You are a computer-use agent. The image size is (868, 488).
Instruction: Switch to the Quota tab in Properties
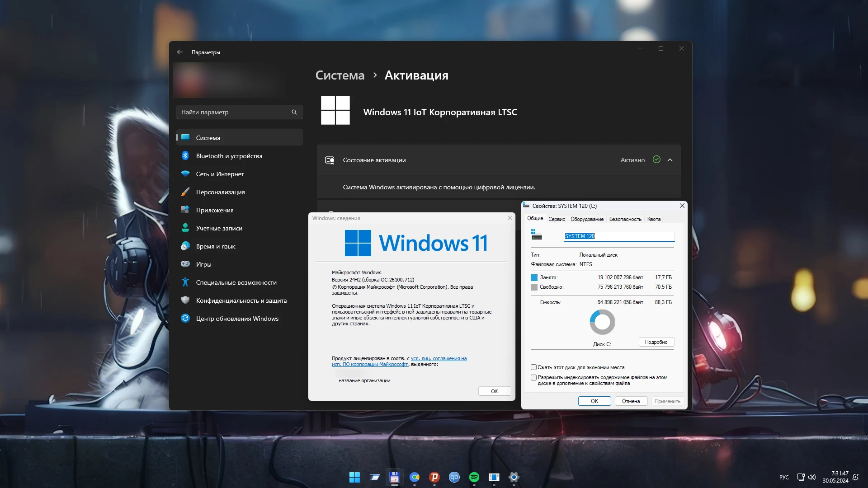click(x=654, y=219)
